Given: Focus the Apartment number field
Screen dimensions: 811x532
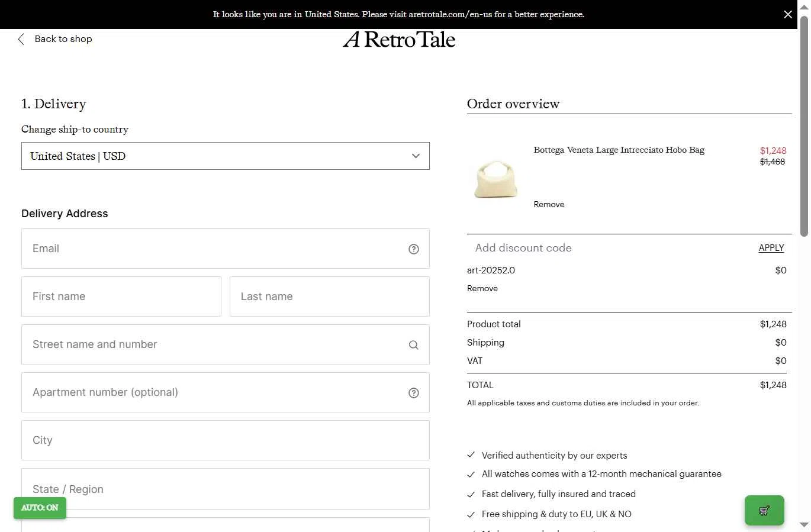Looking at the screenshot, I should tap(226, 392).
